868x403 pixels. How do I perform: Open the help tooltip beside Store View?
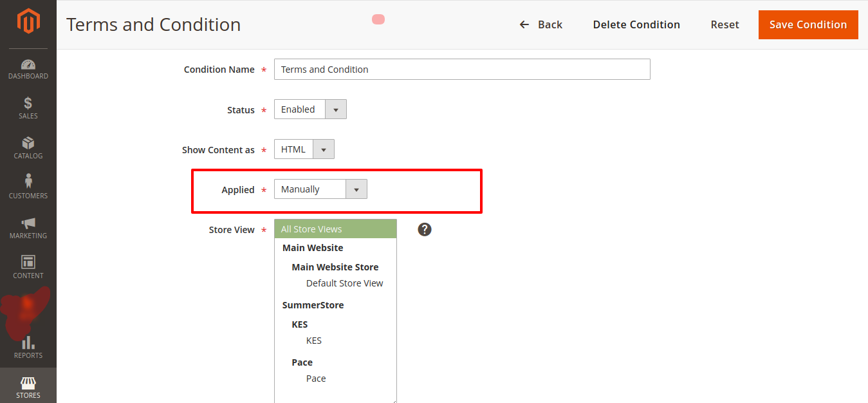[424, 229]
